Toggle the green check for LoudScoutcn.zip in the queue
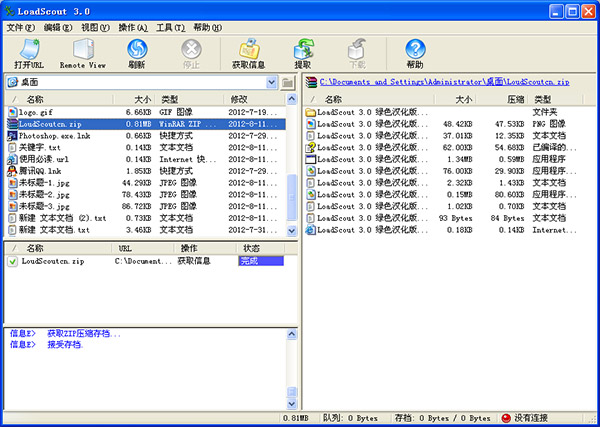600x427 pixels. [13, 262]
